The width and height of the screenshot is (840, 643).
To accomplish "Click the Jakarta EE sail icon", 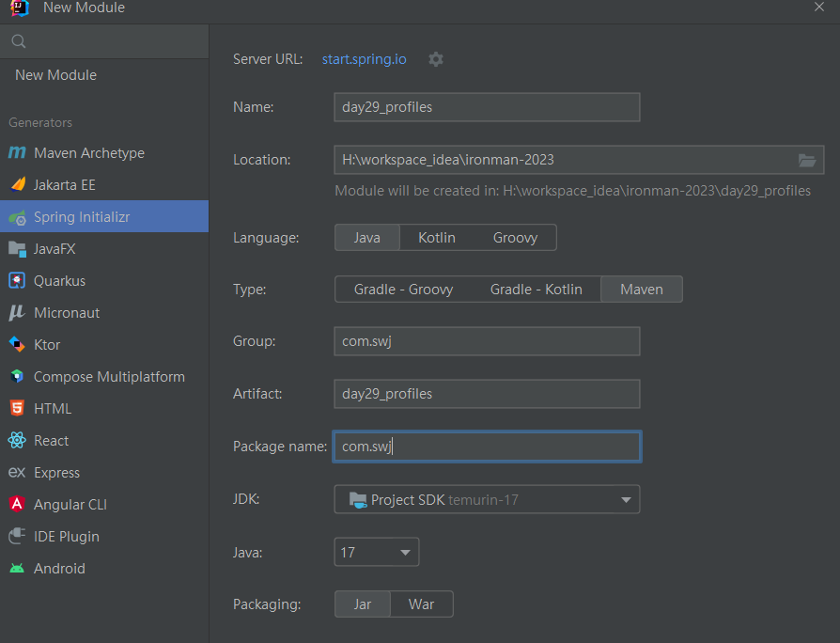I will 17,185.
